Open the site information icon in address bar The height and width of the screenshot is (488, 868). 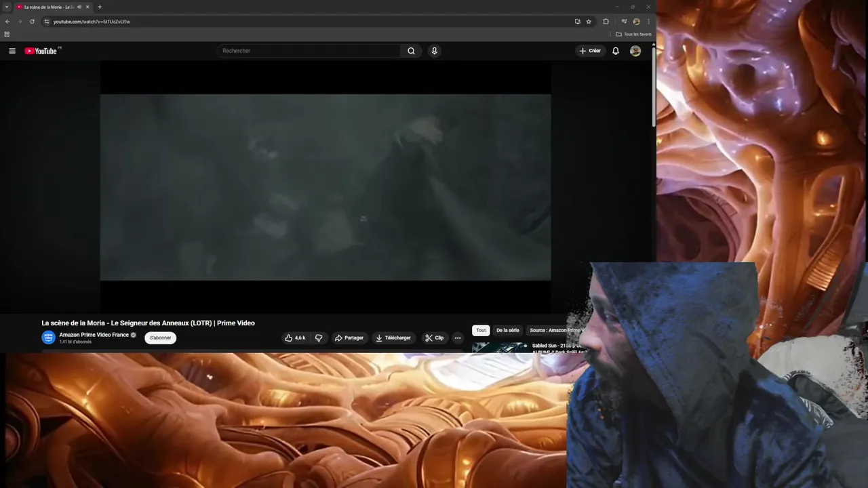coord(47,21)
